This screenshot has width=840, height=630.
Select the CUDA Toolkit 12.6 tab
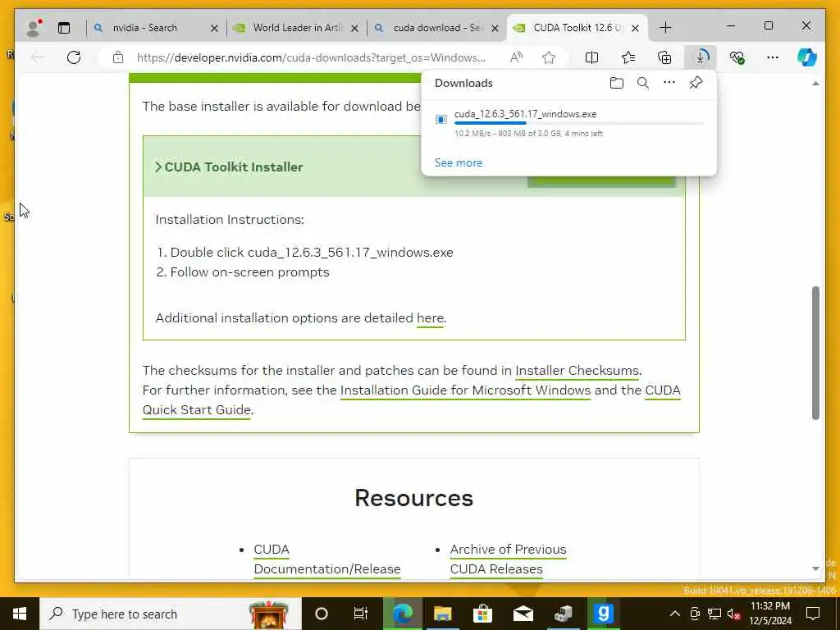(577, 28)
